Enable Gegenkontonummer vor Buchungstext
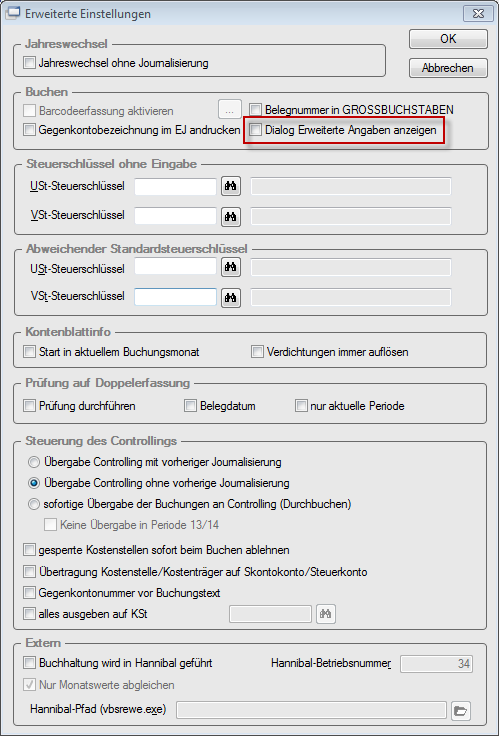 coord(30,593)
